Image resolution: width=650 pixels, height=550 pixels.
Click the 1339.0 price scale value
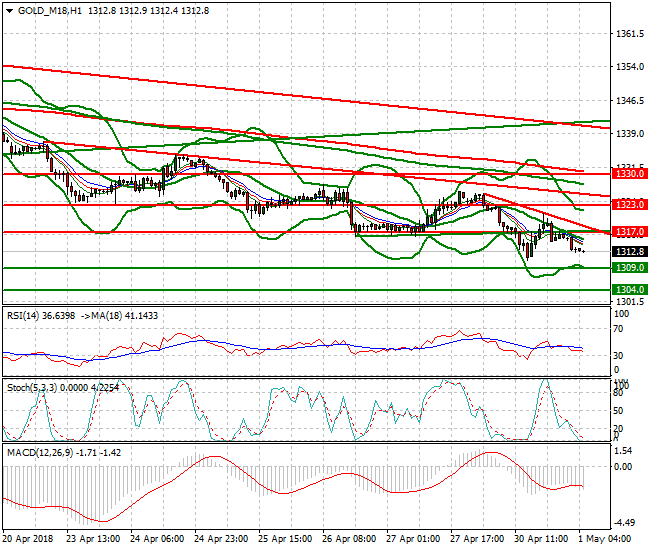pos(630,134)
